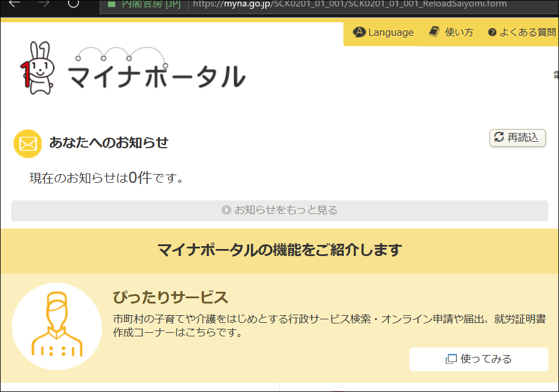The width and height of the screenshot is (559, 392).
Task: Click お知らせをもっと見る button
Action: (x=279, y=210)
